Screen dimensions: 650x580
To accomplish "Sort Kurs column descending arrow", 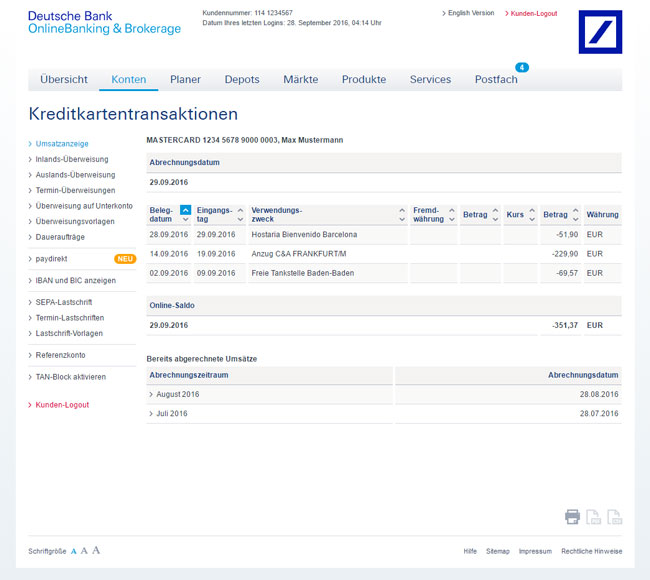I will point(532,219).
